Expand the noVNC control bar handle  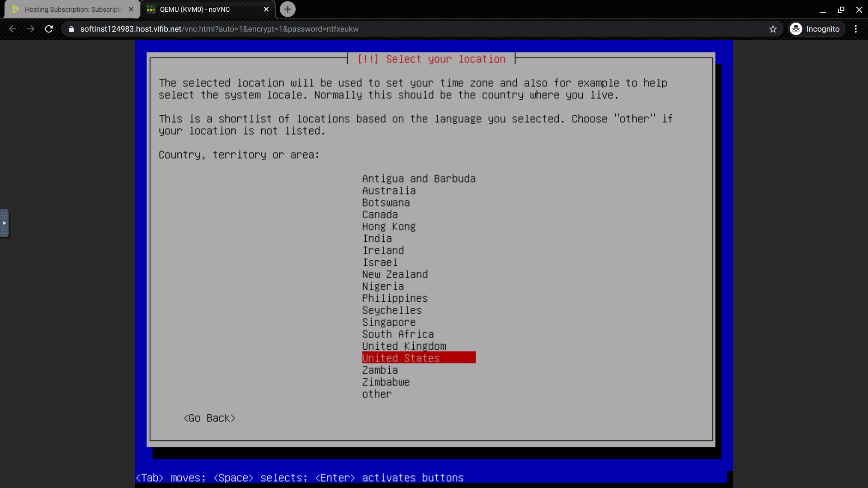pos(4,223)
